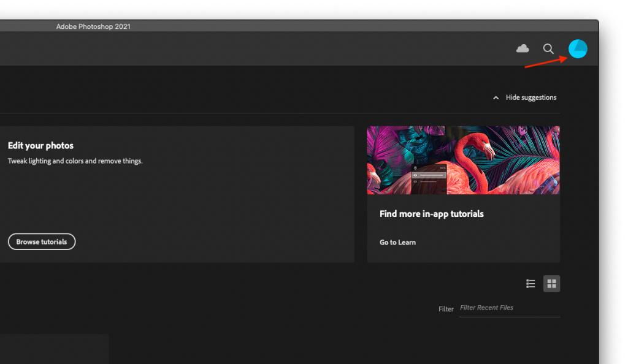Click the Find more in-app tutorials heading
Image resolution: width=628 pixels, height=364 pixels.
[431, 214]
